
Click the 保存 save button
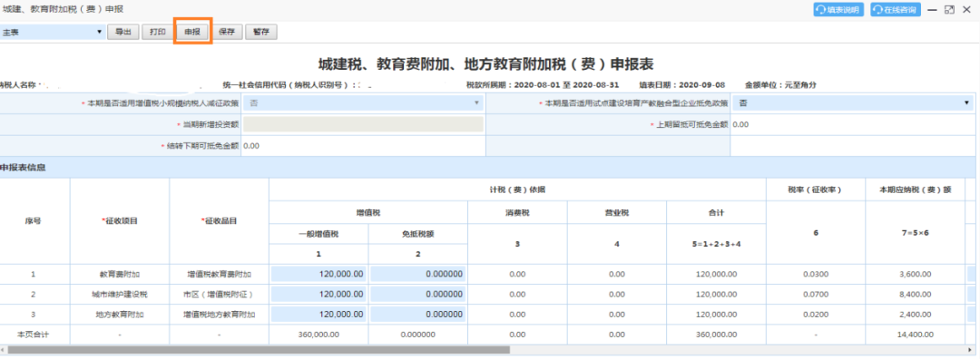(227, 32)
